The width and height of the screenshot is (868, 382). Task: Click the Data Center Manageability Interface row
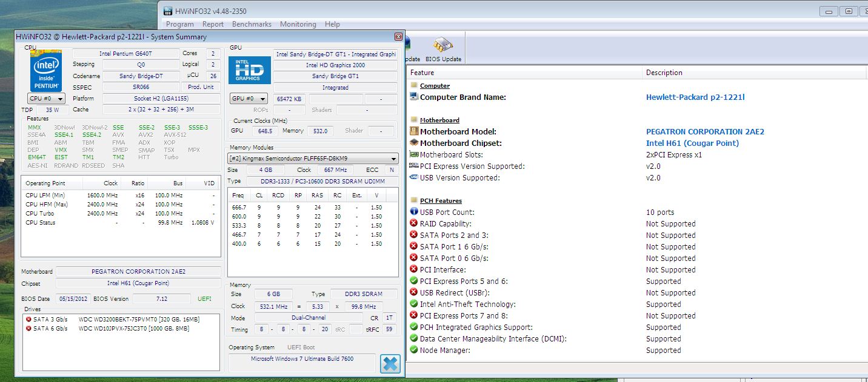(636, 338)
